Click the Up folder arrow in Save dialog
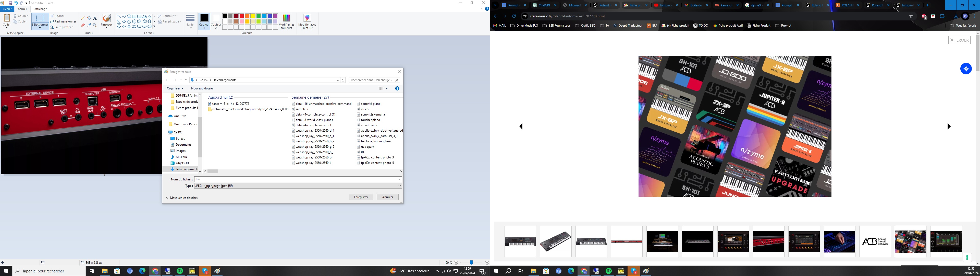The image size is (980, 276). pyautogui.click(x=186, y=80)
